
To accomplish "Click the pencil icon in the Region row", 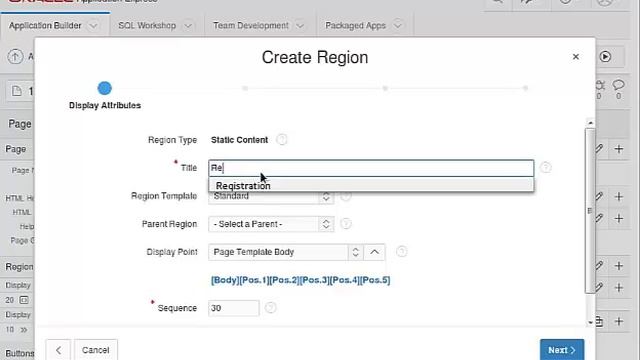I will 599,266.
